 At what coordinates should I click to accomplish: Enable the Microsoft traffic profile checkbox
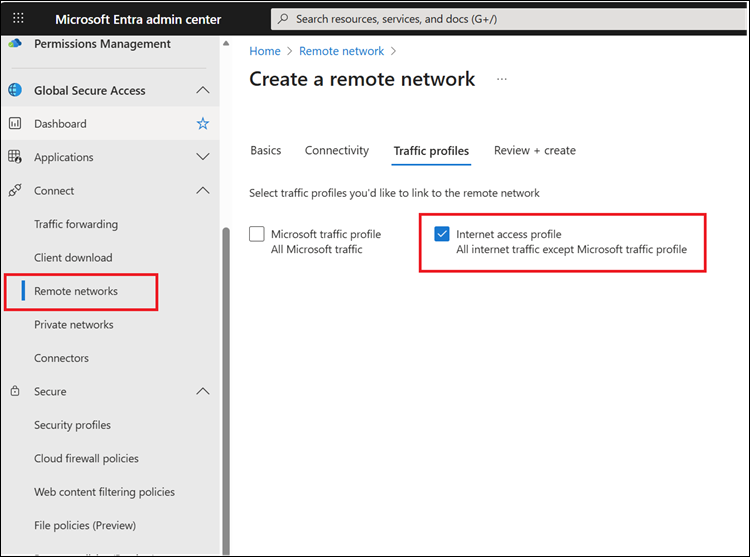[257, 234]
